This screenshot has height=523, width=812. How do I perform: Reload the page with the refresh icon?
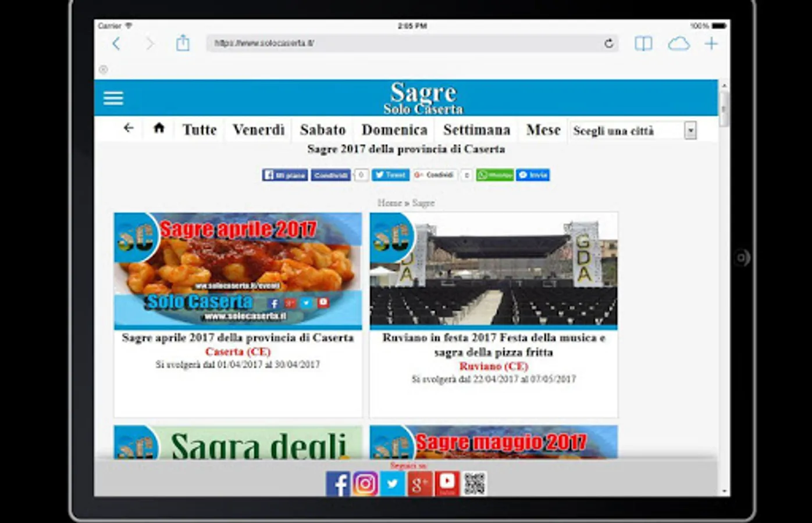tap(608, 43)
